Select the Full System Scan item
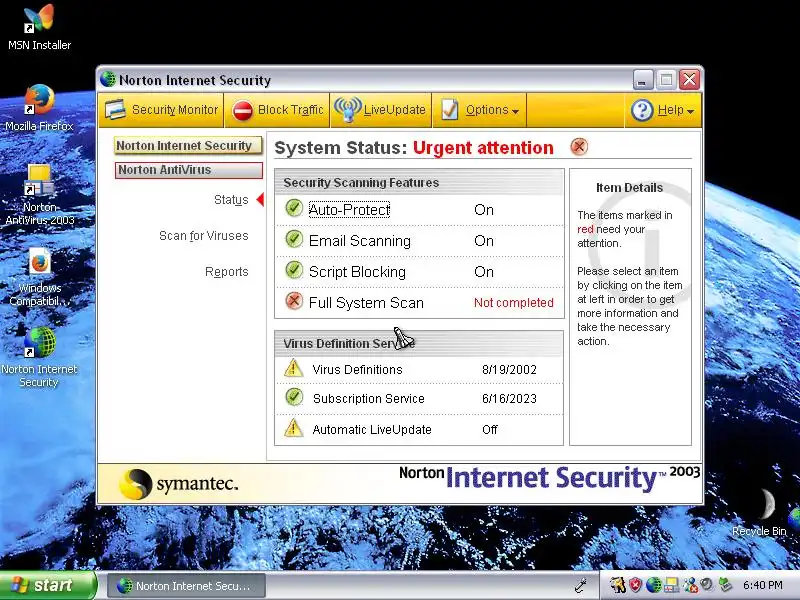Screen dimensions: 800x600 [x=366, y=303]
